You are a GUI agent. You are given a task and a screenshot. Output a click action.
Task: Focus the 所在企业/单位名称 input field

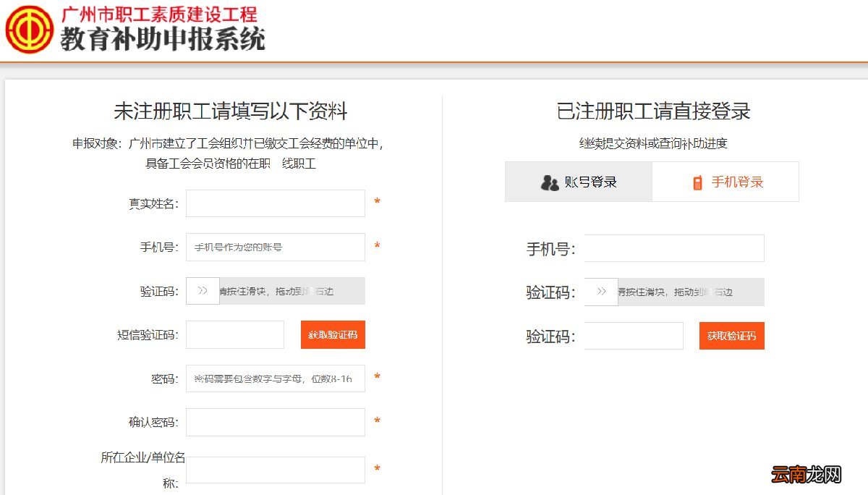(x=275, y=469)
